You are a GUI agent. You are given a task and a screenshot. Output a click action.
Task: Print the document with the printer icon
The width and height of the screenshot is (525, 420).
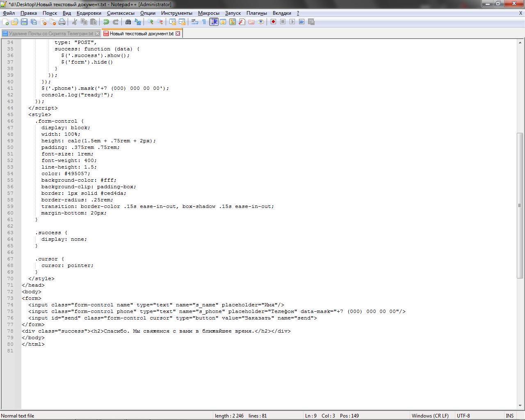pyautogui.click(x=62, y=22)
